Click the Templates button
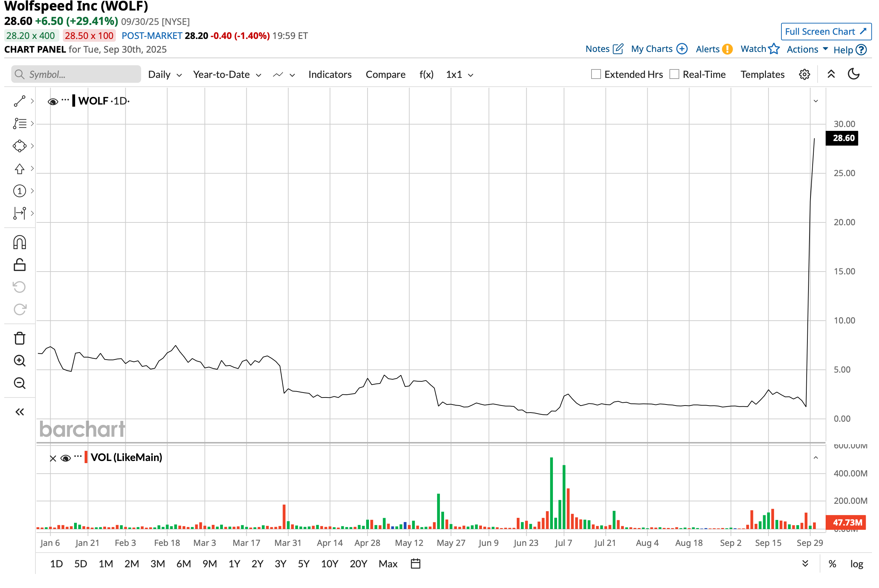Image resolution: width=879 pixels, height=588 pixels. [762, 75]
